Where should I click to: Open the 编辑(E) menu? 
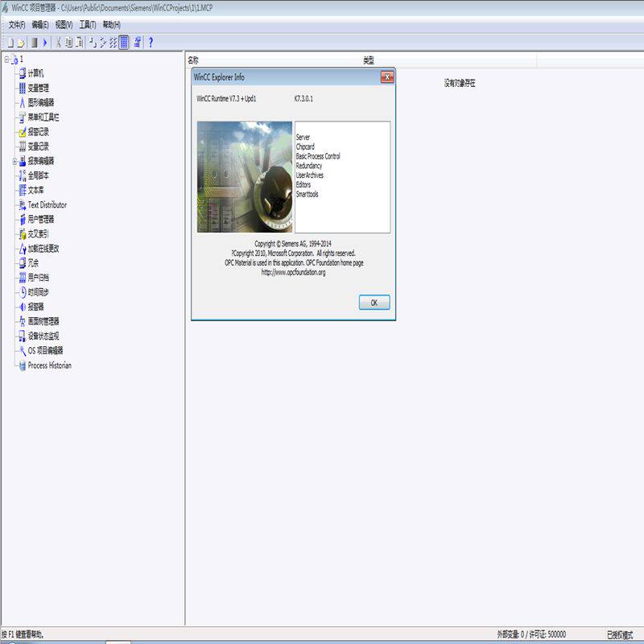pos(40,25)
